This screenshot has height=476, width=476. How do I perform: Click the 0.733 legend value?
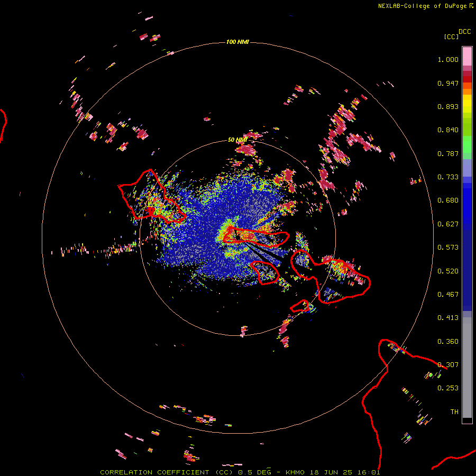(x=448, y=177)
